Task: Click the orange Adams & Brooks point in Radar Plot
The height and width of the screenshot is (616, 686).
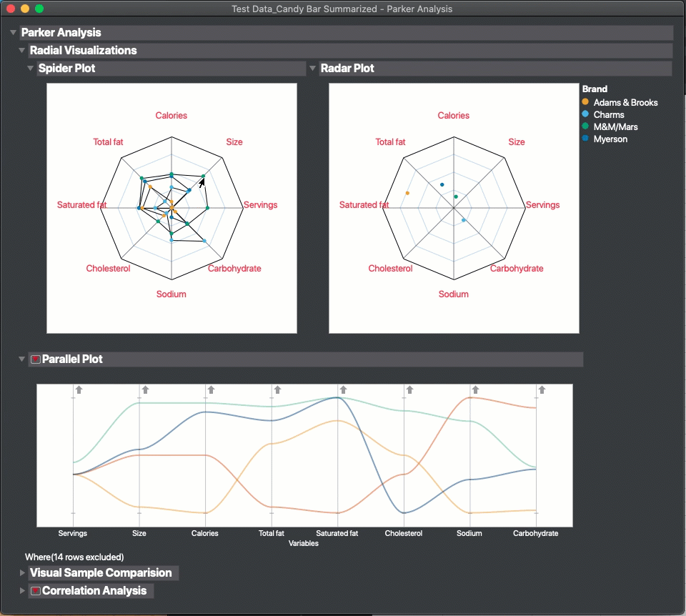Action: 407,193
